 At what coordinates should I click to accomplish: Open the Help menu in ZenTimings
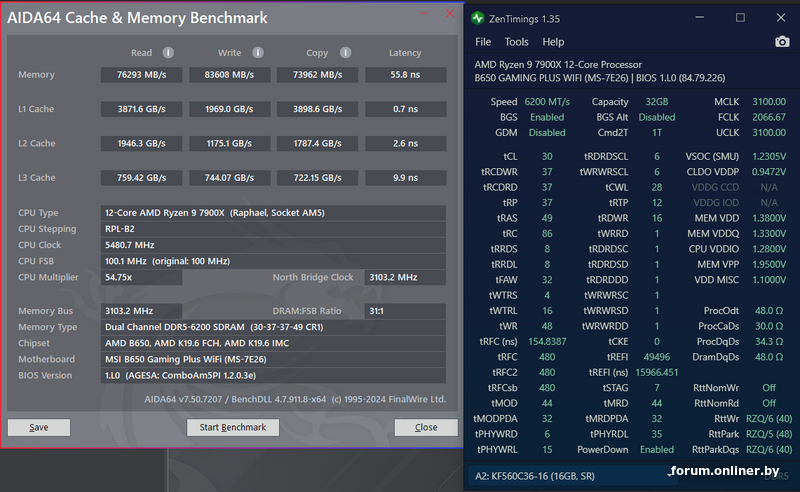click(x=553, y=42)
